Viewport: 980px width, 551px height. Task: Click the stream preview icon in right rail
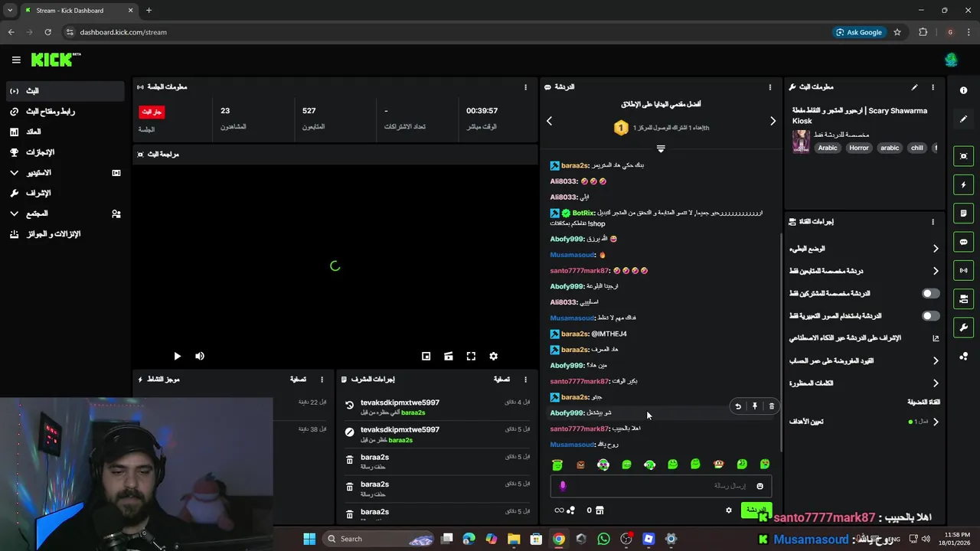click(963, 156)
